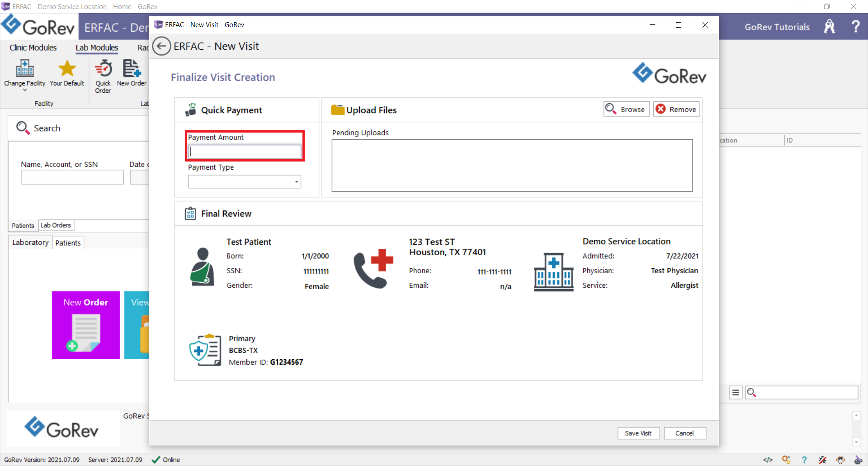Switch to the Patients search tab

23,225
